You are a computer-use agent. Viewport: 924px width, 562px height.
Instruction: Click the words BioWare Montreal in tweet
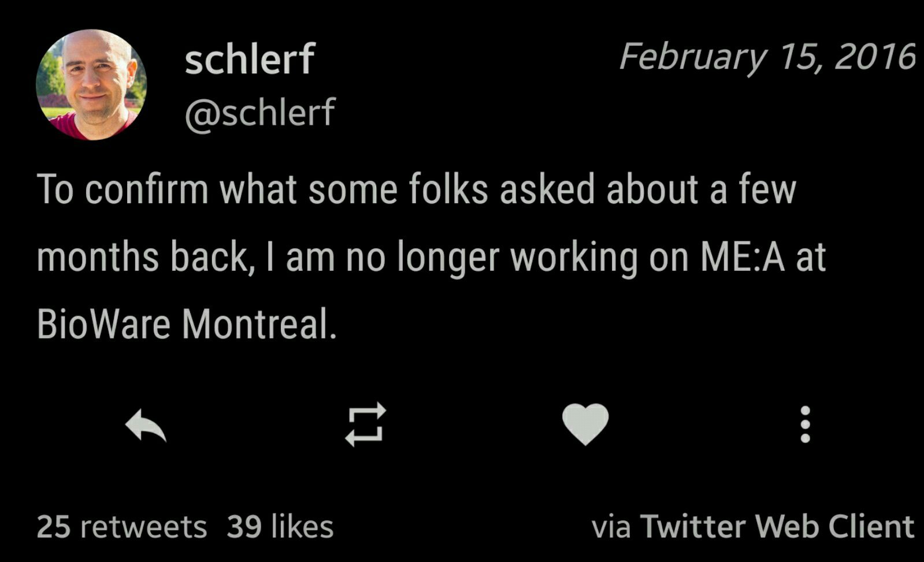pyautogui.click(x=187, y=323)
